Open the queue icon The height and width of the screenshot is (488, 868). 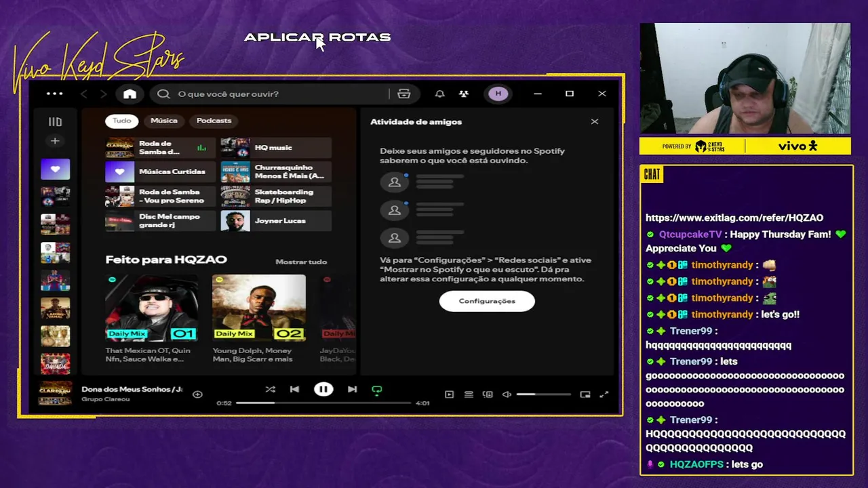tap(469, 394)
